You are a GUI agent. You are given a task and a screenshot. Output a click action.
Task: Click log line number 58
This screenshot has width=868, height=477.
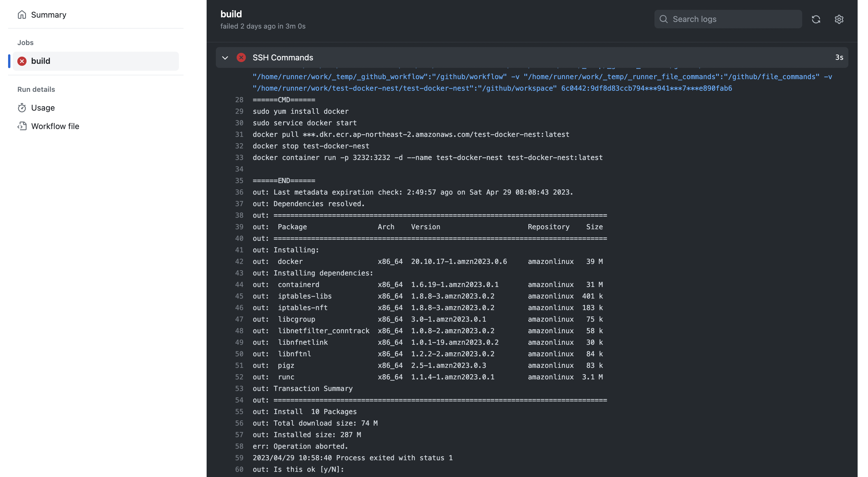pyautogui.click(x=239, y=446)
